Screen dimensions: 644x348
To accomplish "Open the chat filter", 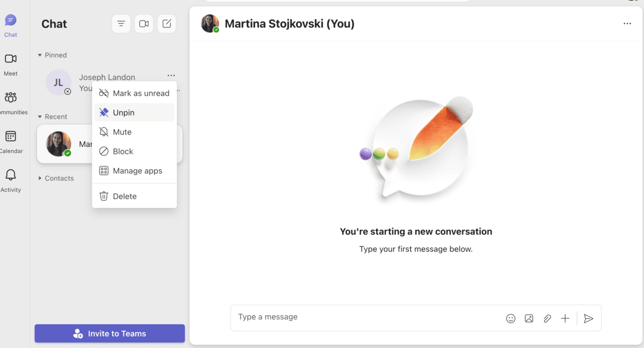I will [x=121, y=24].
